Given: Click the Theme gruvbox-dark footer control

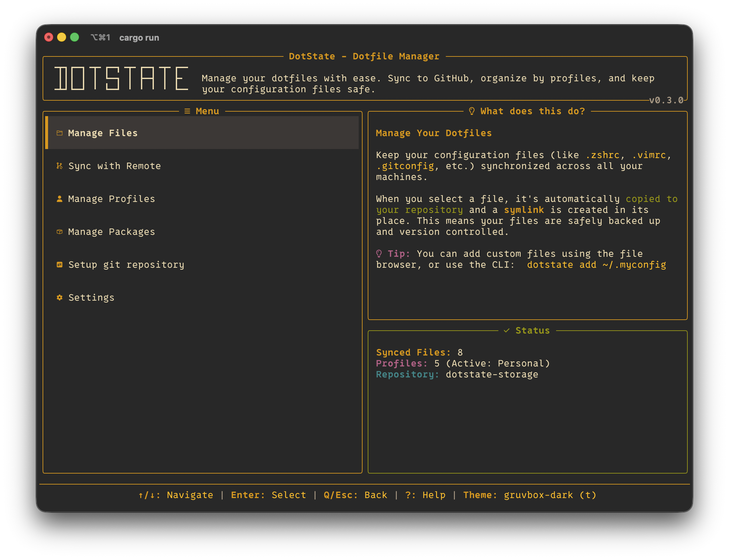Looking at the screenshot, I should coord(529,495).
